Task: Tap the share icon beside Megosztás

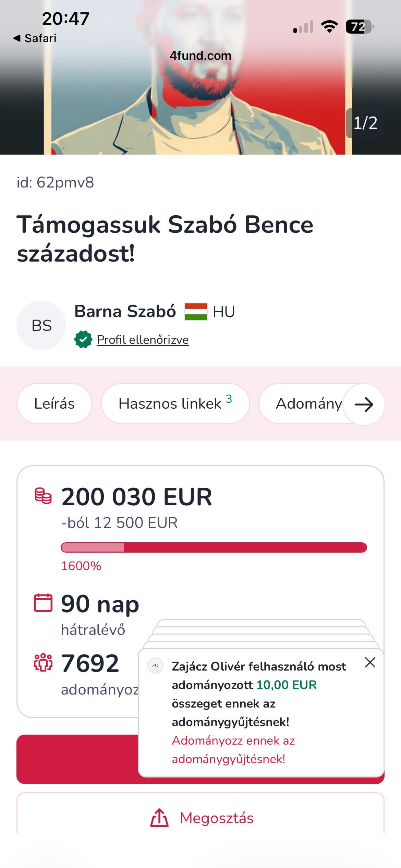Action: (159, 818)
